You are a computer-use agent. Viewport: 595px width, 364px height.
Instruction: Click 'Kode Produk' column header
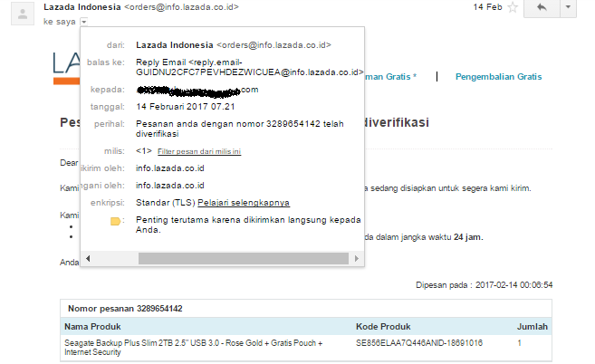coord(383,327)
